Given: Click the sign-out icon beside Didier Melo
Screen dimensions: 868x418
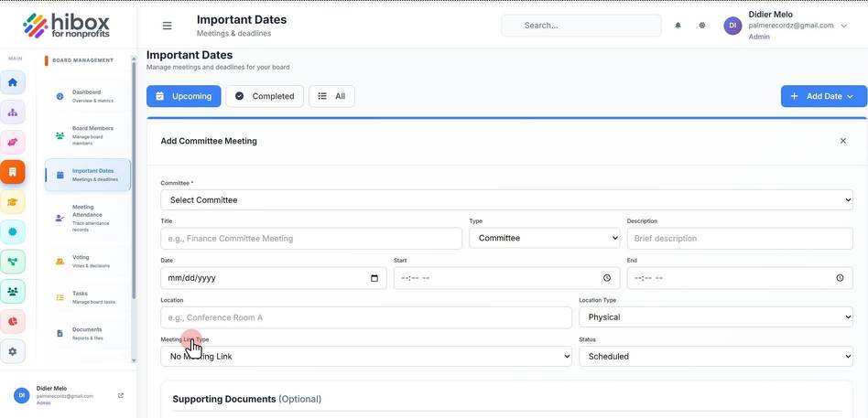Looking at the screenshot, I should 121,395.
